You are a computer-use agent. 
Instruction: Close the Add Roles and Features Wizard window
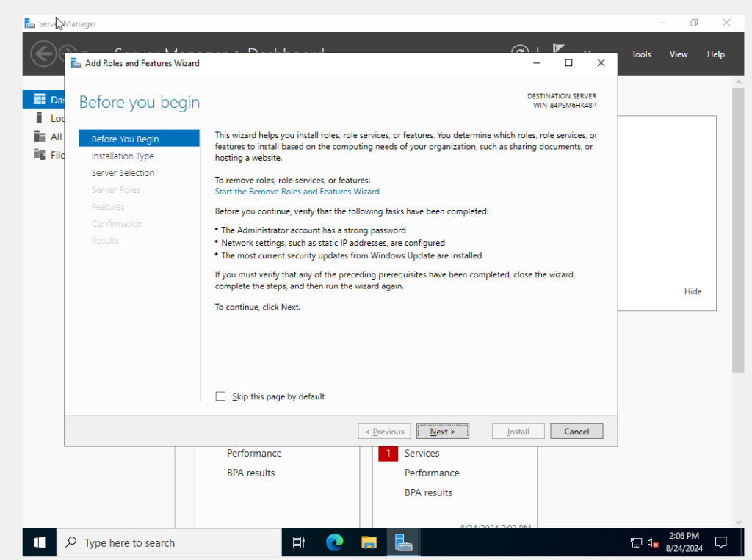[601, 63]
